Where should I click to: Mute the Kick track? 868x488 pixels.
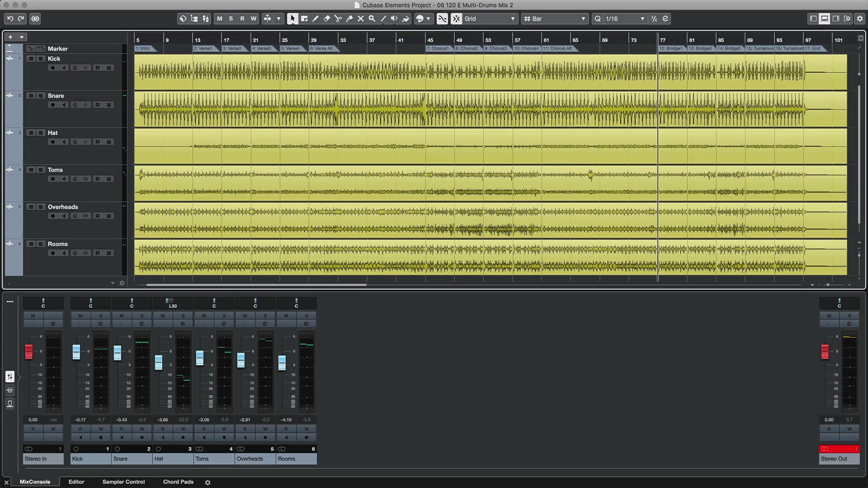30,59
